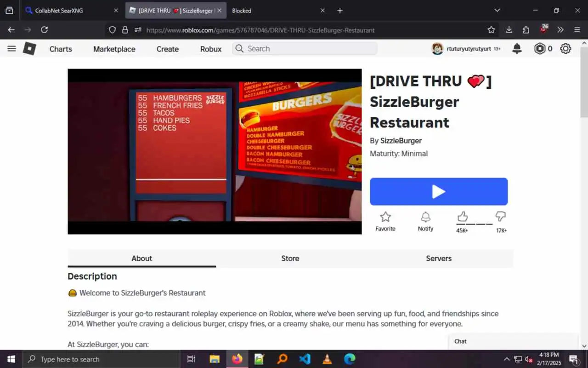
Task: Click the Windows Start button
Action: pos(11,359)
